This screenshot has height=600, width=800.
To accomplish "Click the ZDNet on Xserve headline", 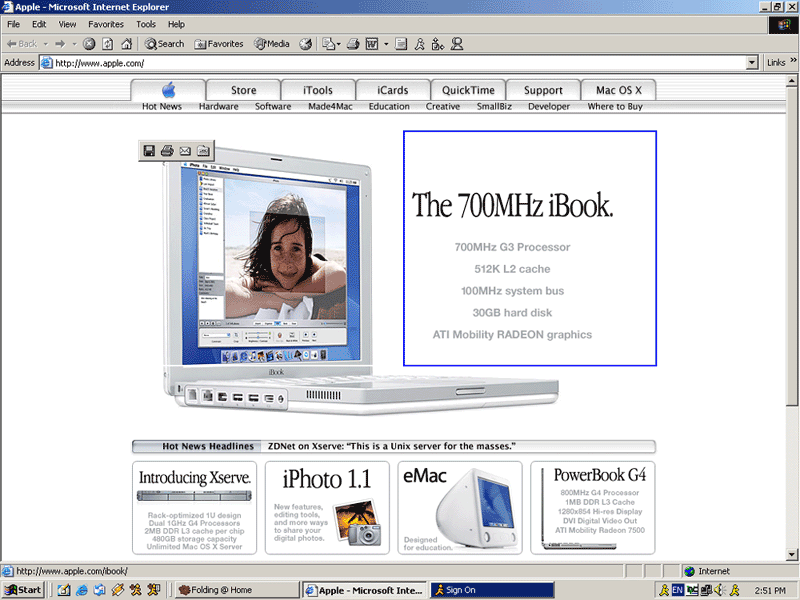I will click(x=391, y=446).
